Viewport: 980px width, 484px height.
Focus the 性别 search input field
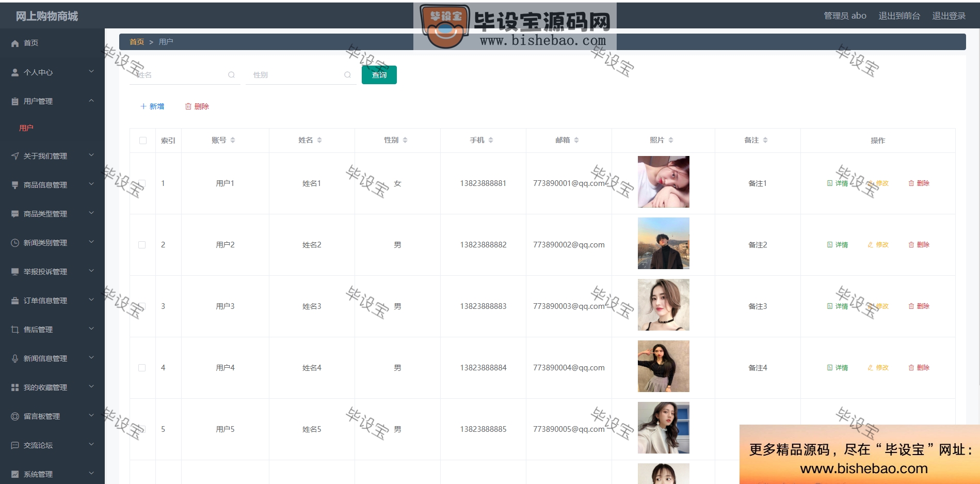[x=301, y=75]
